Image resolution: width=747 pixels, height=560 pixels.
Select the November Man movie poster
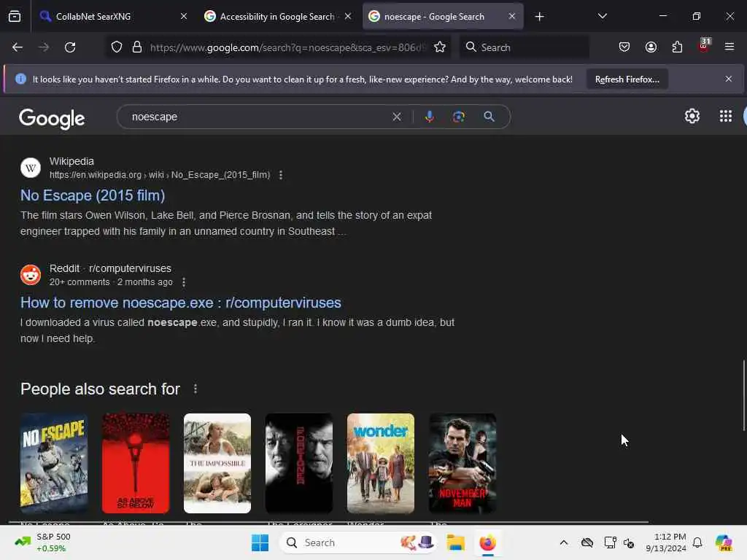click(x=462, y=463)
